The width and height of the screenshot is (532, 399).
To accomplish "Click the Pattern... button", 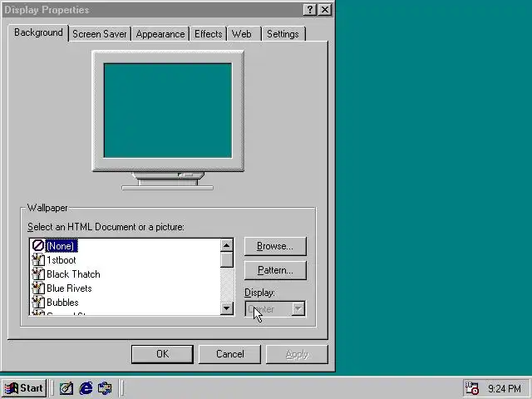I will point(275,270).
